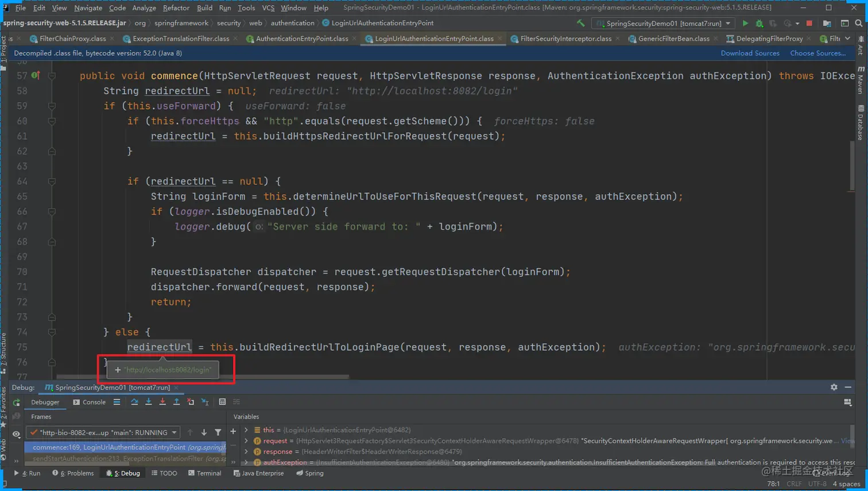
Task: Select previous frame up arrow
Action: 190,432
